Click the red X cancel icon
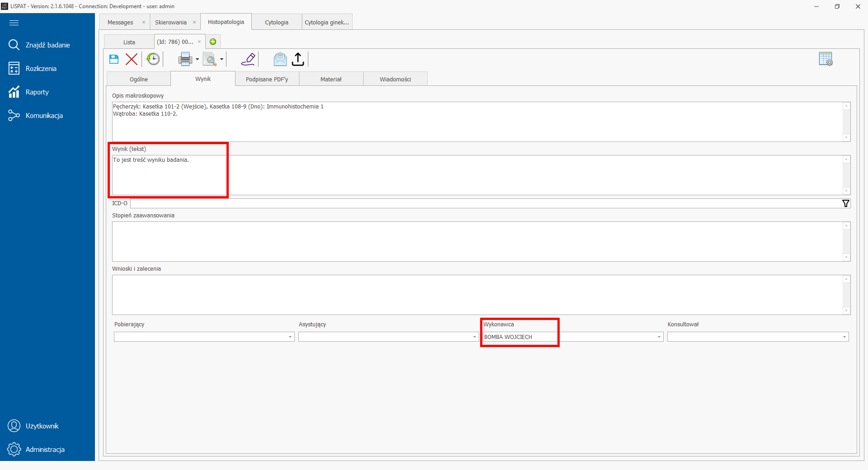 (x=132, y=59)
